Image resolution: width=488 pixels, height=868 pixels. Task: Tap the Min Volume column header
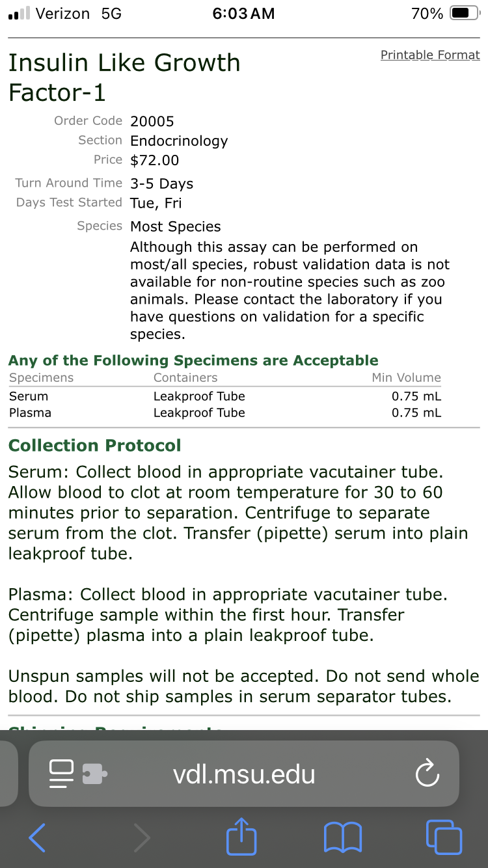coord(406,377)
